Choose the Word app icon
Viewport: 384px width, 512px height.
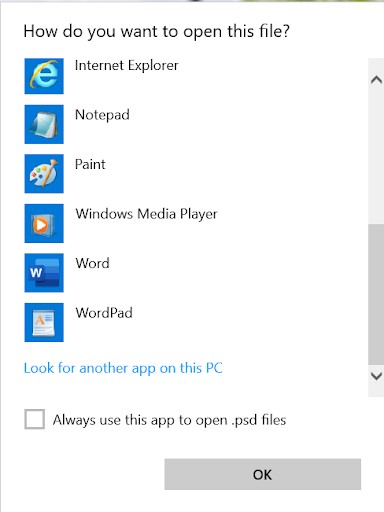pos(44,273)
